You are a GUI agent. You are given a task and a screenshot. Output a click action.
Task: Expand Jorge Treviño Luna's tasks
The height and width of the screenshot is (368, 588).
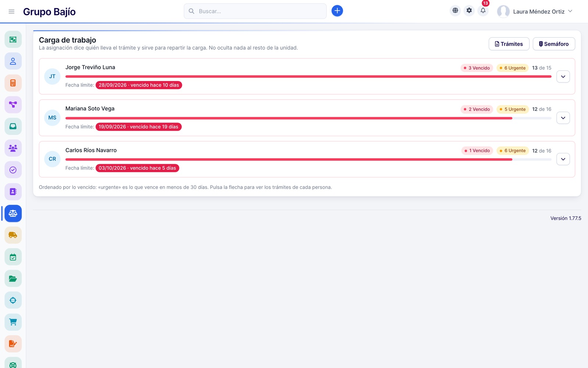[x=563, y=77]
